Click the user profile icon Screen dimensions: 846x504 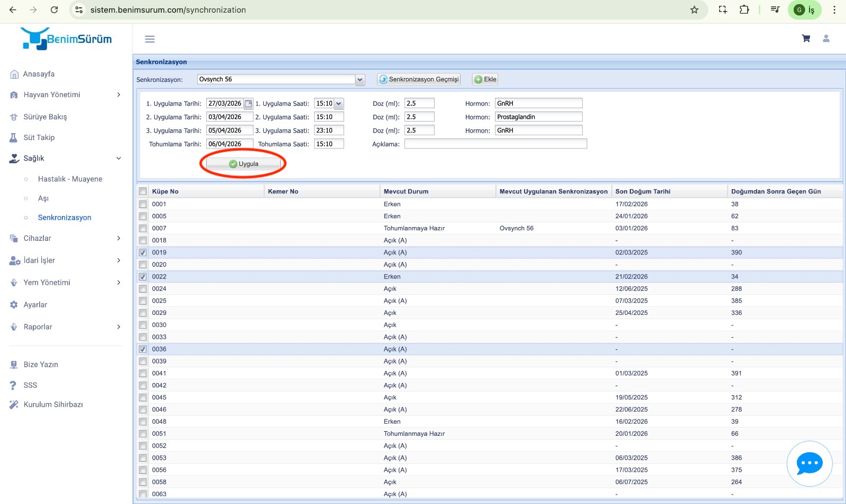[826, 39]
